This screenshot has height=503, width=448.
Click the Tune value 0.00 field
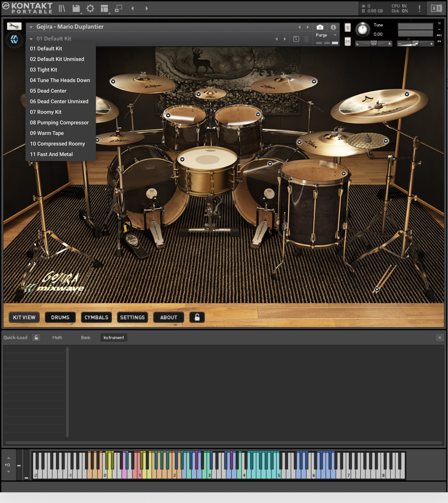(x=378, y=34)
